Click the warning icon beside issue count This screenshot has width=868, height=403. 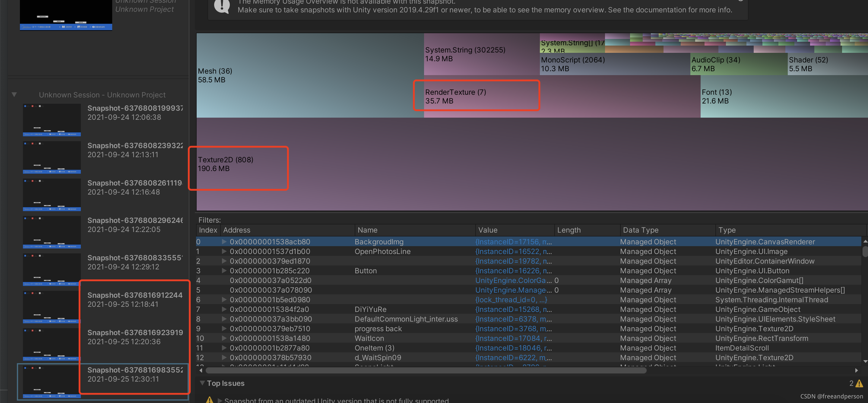point(859,383)
